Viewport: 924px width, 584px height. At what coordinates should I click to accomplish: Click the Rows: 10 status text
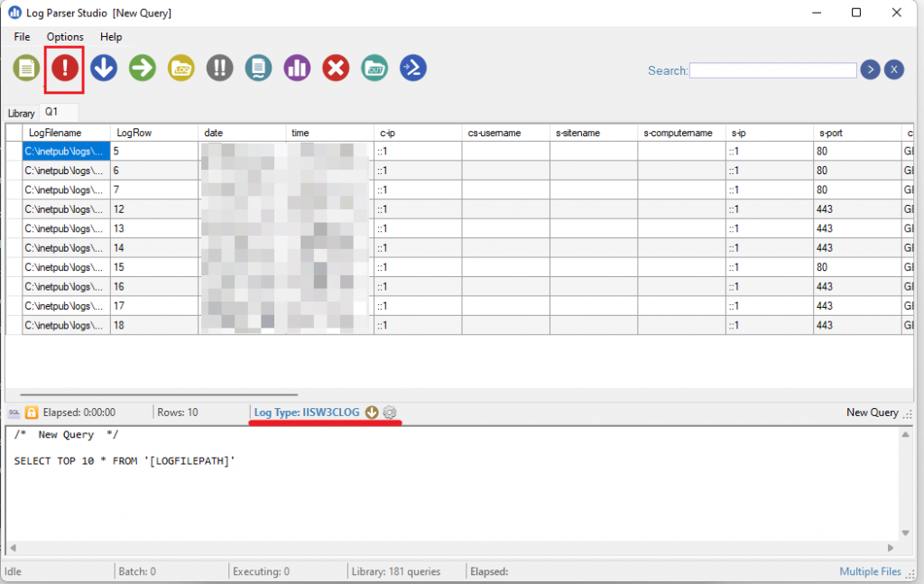point(178,413)
